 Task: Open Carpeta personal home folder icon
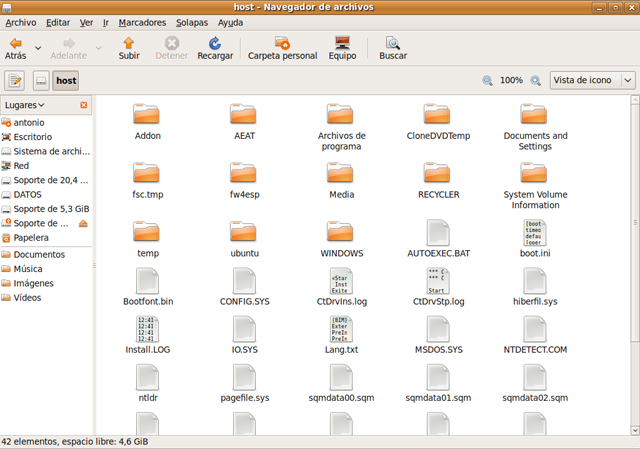click(282, 44)
